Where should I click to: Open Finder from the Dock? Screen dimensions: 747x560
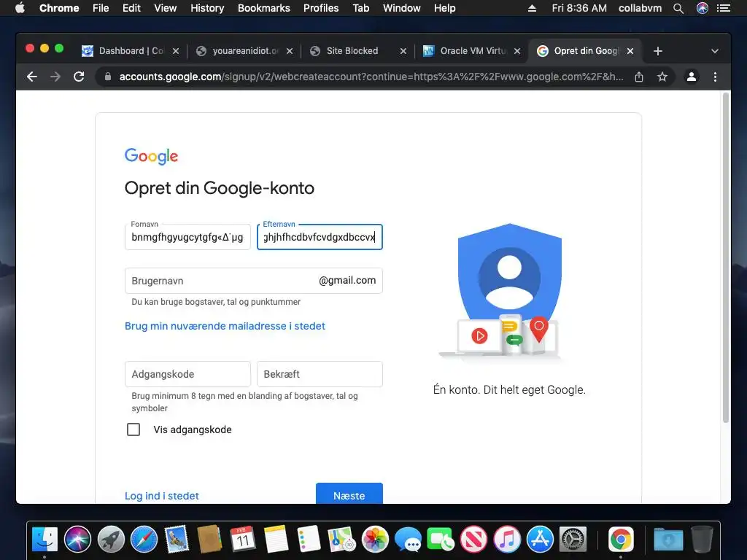44,540
